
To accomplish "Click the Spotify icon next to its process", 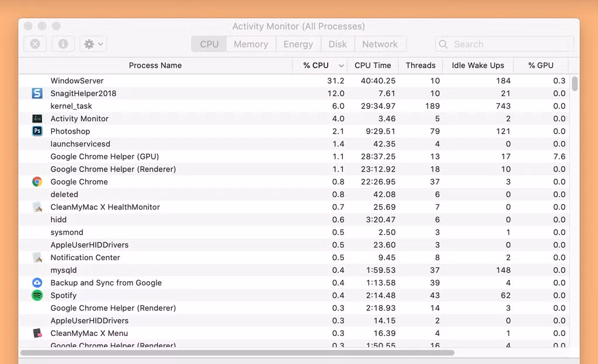I will [x=37, y=295].
